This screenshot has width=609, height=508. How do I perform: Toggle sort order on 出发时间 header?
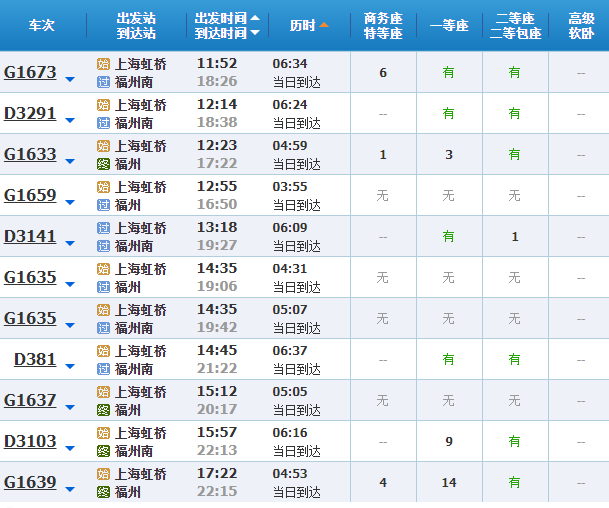coord(255,18)
